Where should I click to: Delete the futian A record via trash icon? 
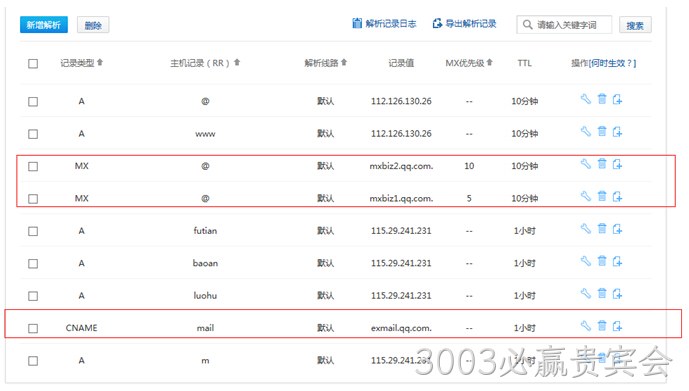click(602, 228)
